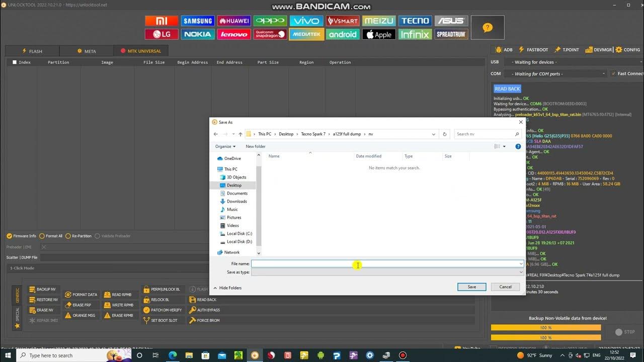The height and width of the screenshot is (362, 644).
Task: Select the OPPO brand tile
Action: 270,21
